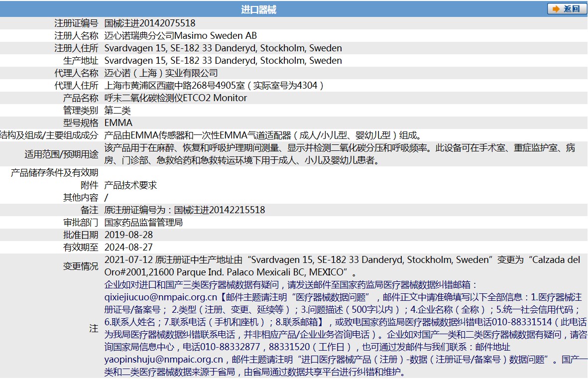Click the 审批部门 label
Screen dimensions: 588x379
(x=81, y=223)
